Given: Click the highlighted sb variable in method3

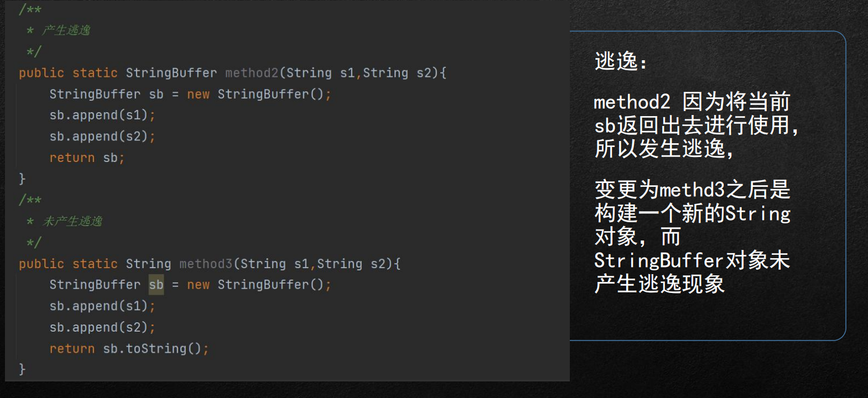Looking at the screenshot, I should pyautogui.click(x=156, y=285).
